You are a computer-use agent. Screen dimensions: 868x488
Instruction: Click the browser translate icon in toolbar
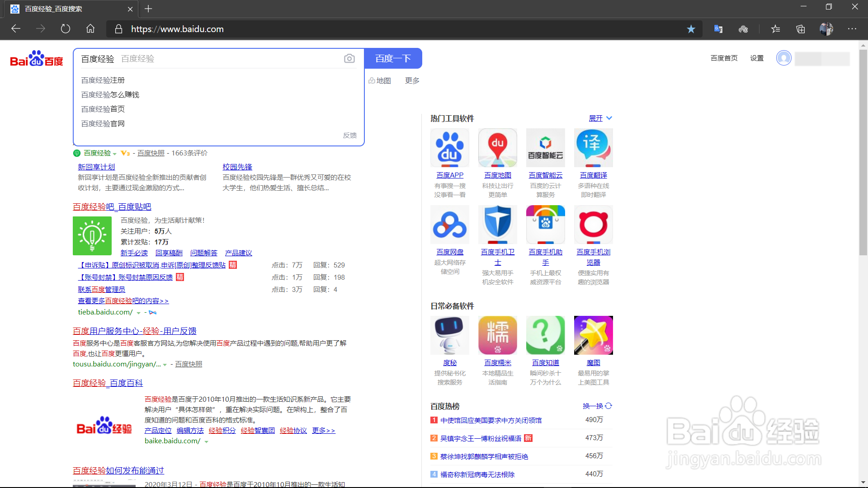coord(718,29)
